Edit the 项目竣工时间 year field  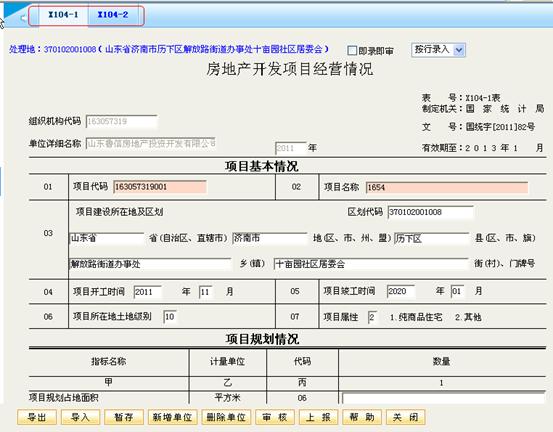[x=401, y=291]
